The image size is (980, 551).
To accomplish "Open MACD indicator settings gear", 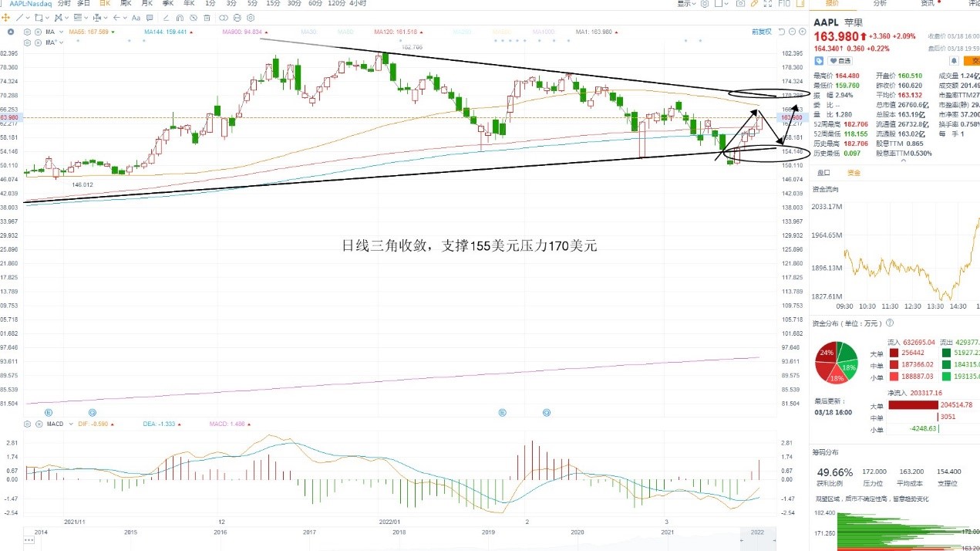I will tap(27, 424).
